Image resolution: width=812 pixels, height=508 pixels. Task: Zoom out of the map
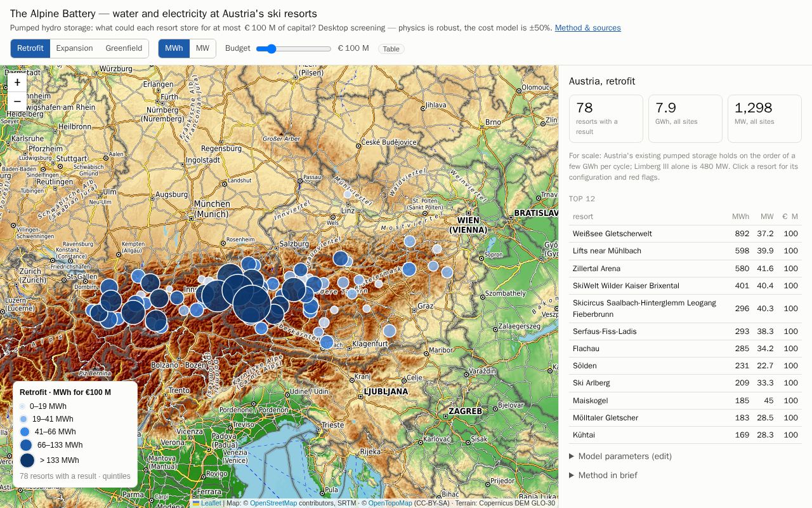[x=17, y=101]
